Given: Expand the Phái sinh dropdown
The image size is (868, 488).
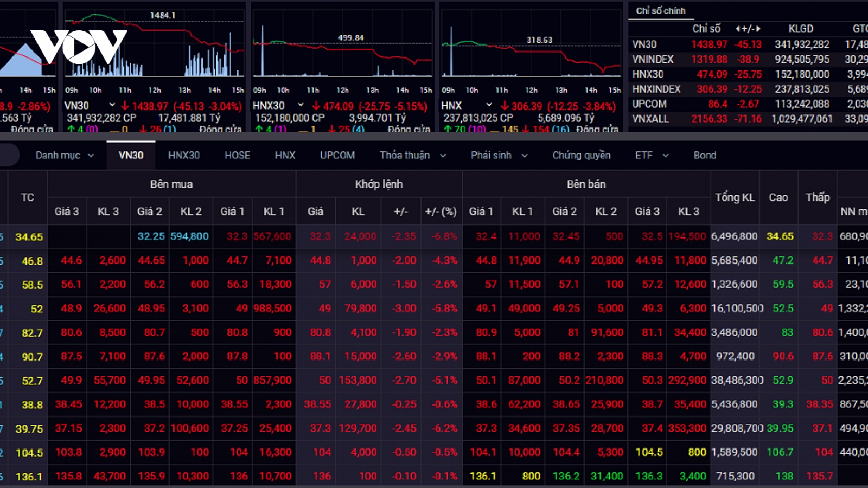Looking at the screenshot, I should click(499, 155).
